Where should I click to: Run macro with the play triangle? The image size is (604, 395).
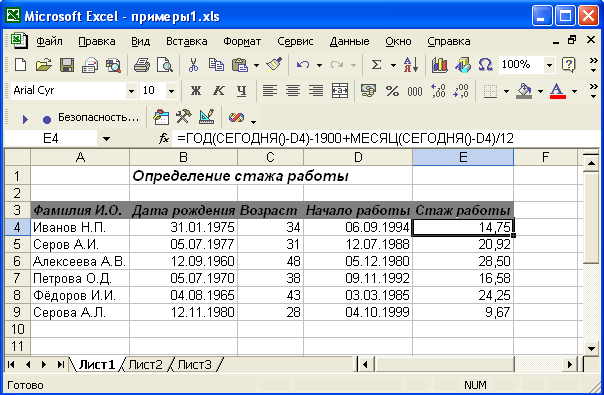(25, 119)
